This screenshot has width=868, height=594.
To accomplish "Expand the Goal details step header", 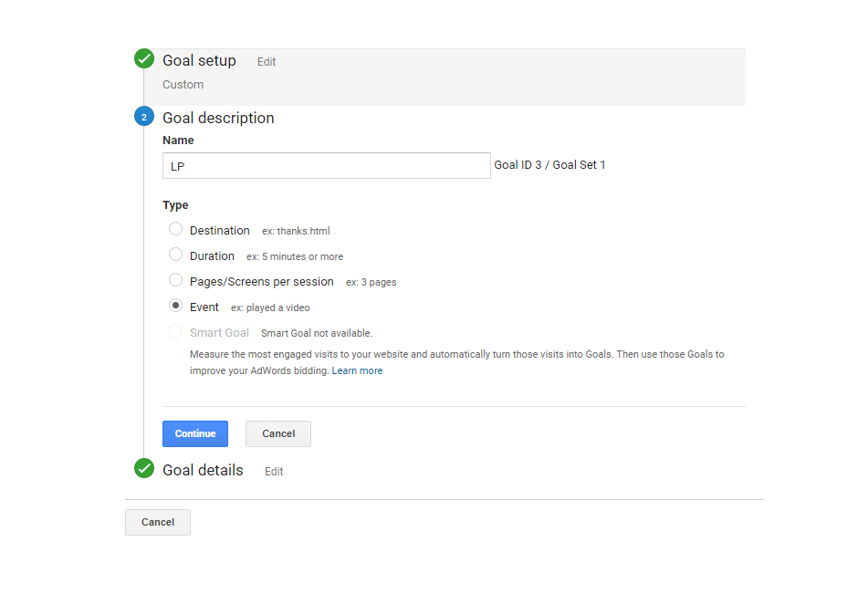I will 203,470.
